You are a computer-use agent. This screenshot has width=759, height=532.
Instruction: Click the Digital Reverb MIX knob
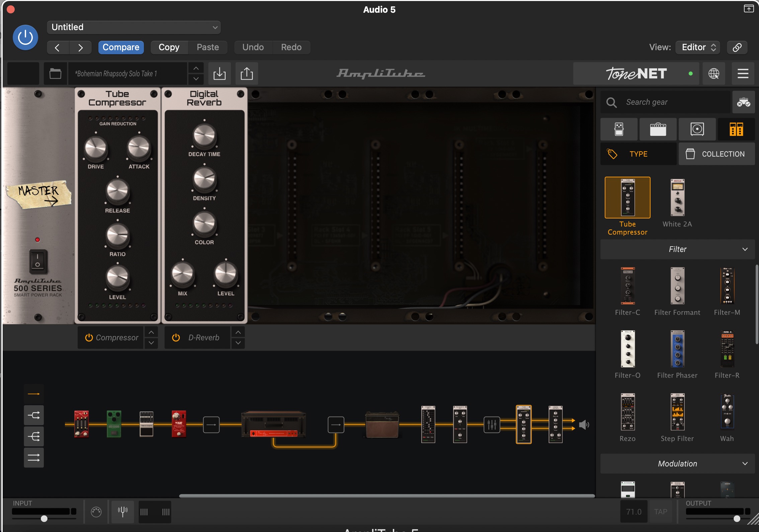click(182, 274)
